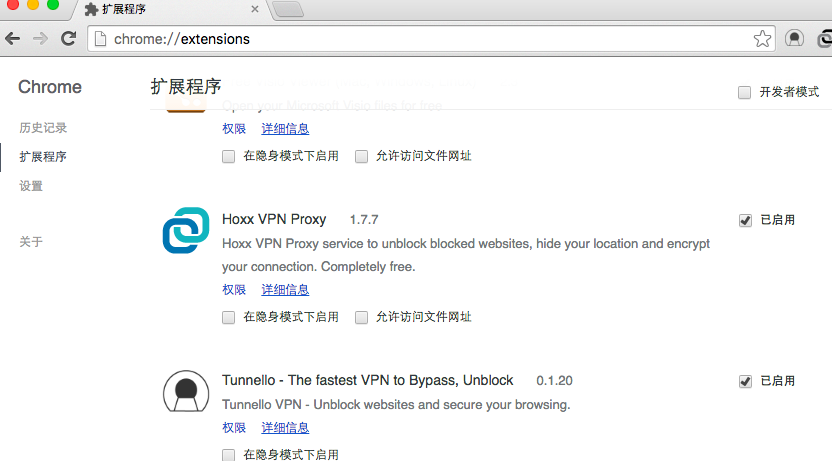This screenshot has width=832, height=461.
Task: Click the Tunnello extension title text
Action: click(367, 380)
